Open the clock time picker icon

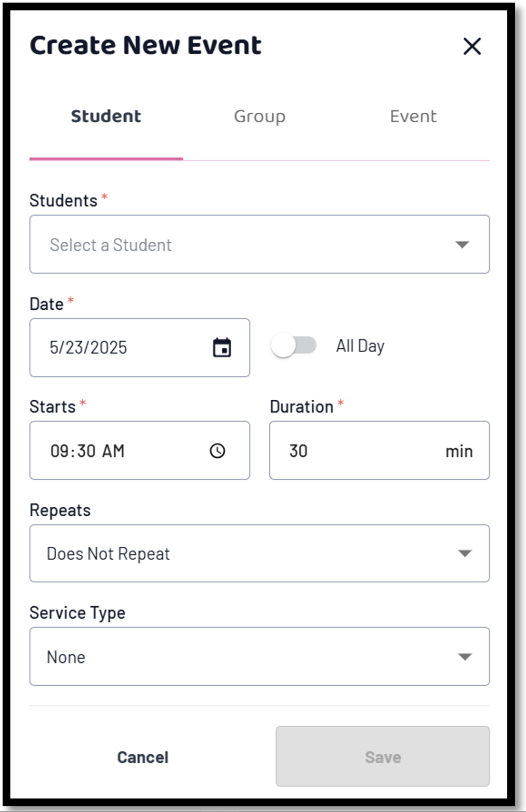coord(217,451)
